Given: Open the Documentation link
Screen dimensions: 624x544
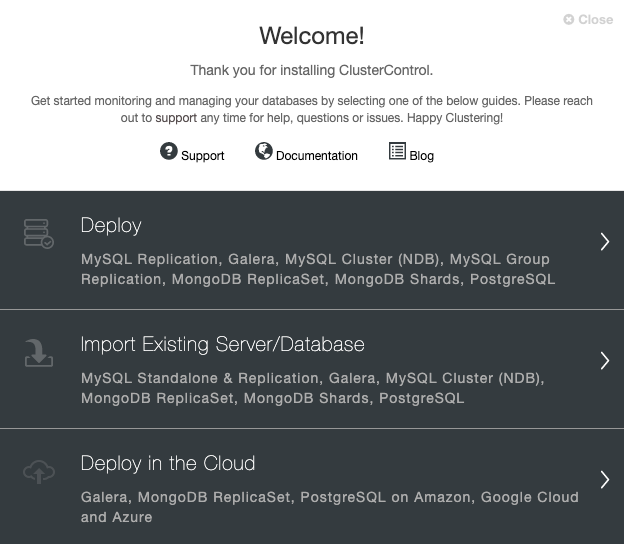Looking at the screenshot, I should [317, 156].
